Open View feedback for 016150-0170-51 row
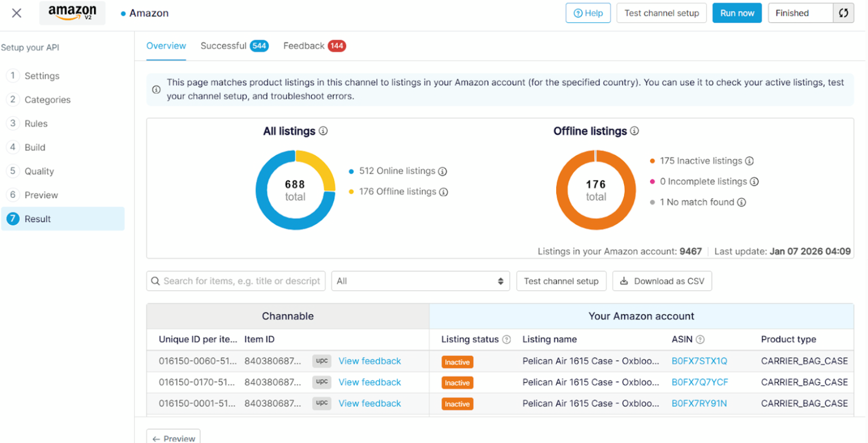Screen dimensions: 868x443 click(370, 382)
